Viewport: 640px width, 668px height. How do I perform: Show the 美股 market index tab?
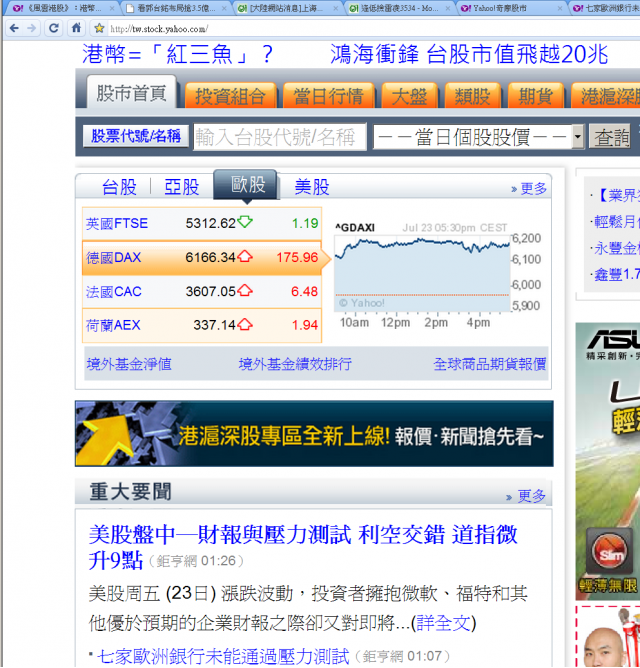(312, 187)
